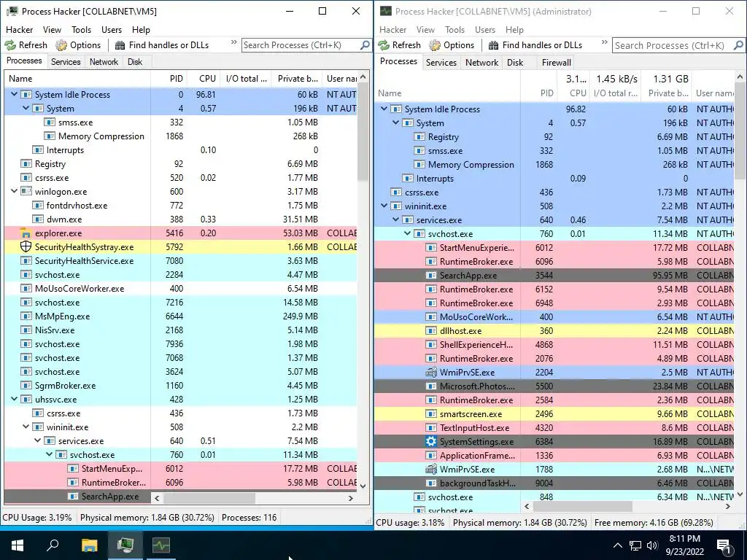Switch to Firewall tab in Administrator window
Image resolution: width=747 pixels, height=560 pixels.
(x=556, y=63)
